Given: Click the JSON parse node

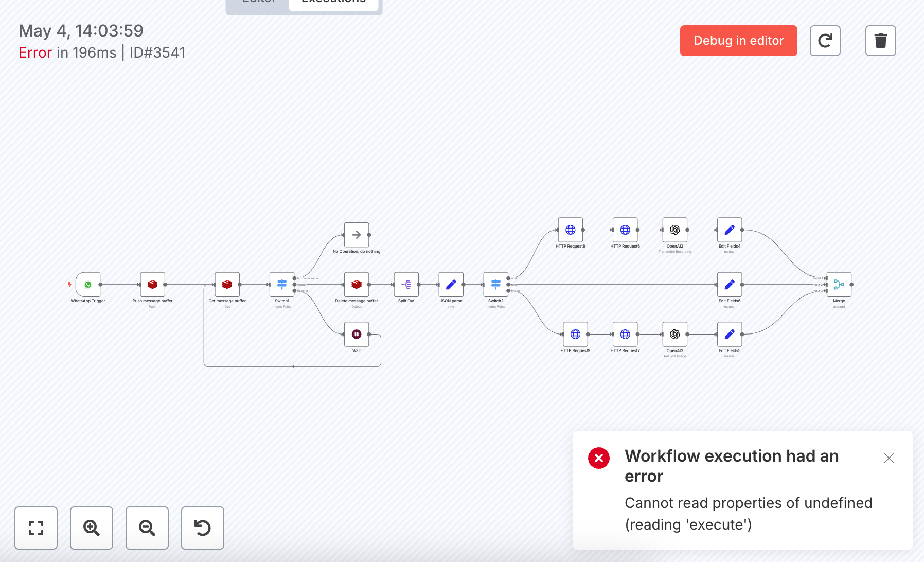Looking at the screenshot, I should click(x=451, y=285).
